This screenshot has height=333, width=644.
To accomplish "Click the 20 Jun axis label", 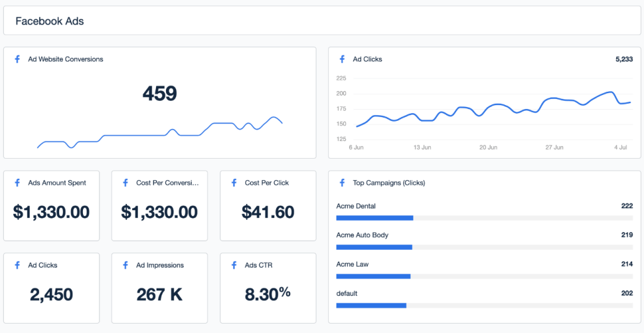I will [488, 147].
